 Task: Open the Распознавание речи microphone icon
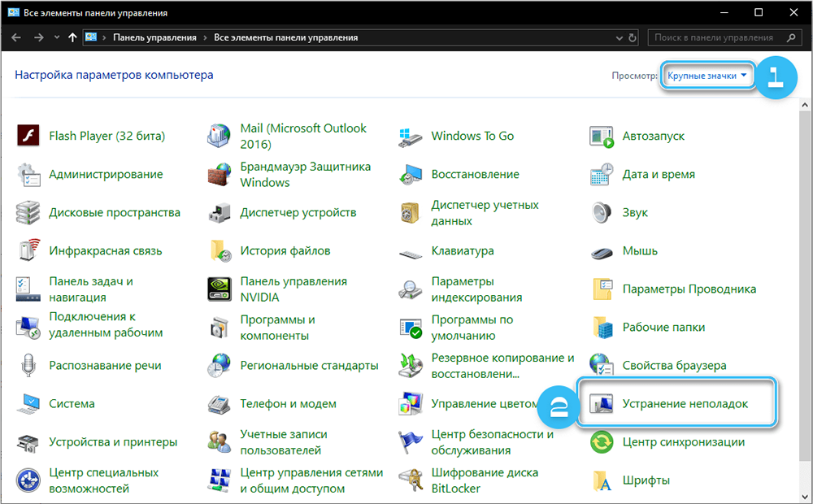click(x=28, y=366)
